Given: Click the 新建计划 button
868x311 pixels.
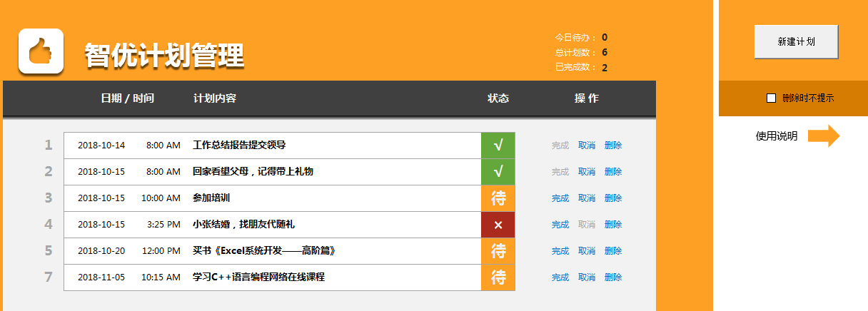Looking at the screenshot, I should point(796,42).
